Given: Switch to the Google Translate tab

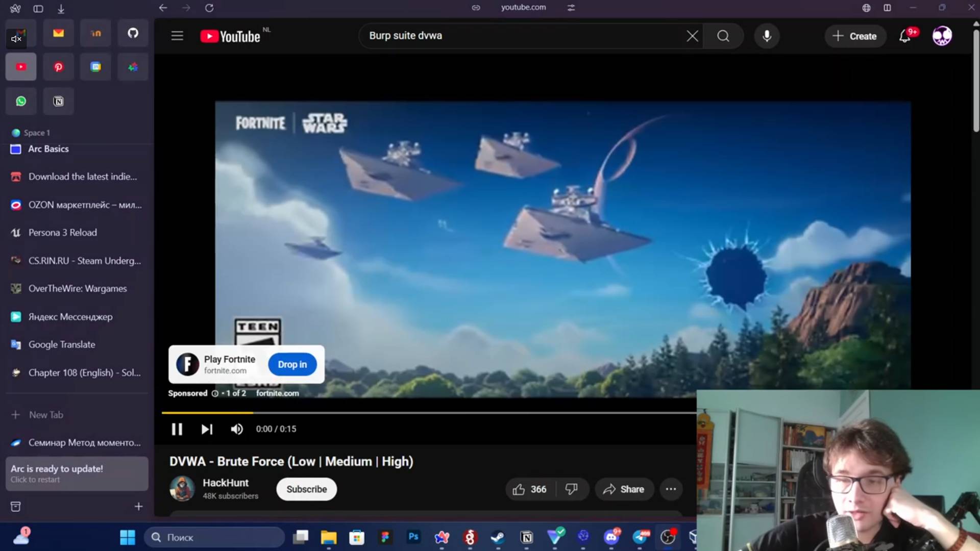Looking at the screenshot, I should (x=77, y=345).
